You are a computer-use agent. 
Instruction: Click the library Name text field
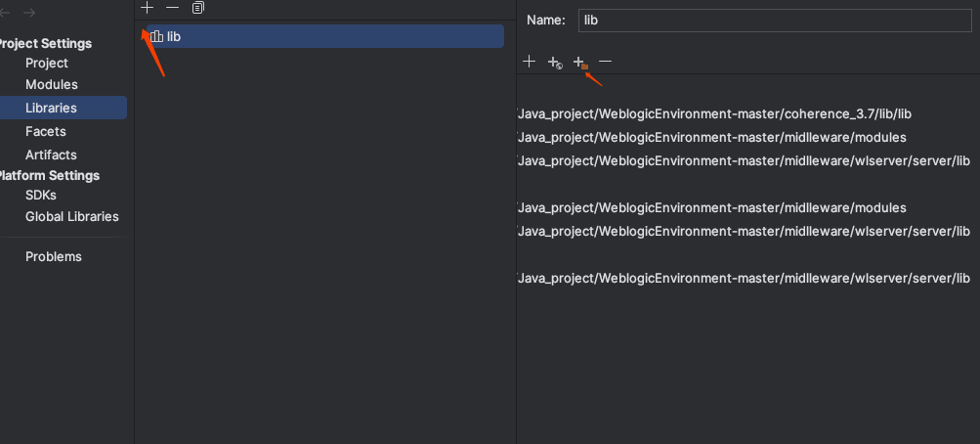[x=774, y=20]
